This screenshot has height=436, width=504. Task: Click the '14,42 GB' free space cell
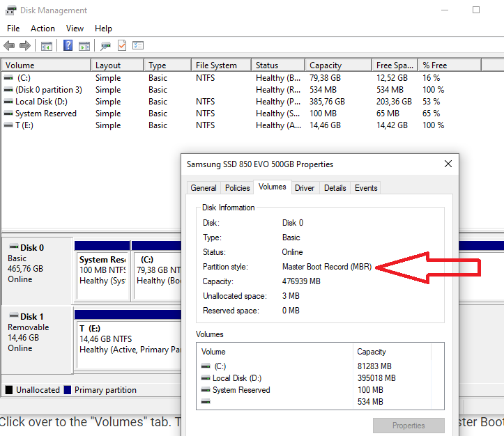(392, 125)
